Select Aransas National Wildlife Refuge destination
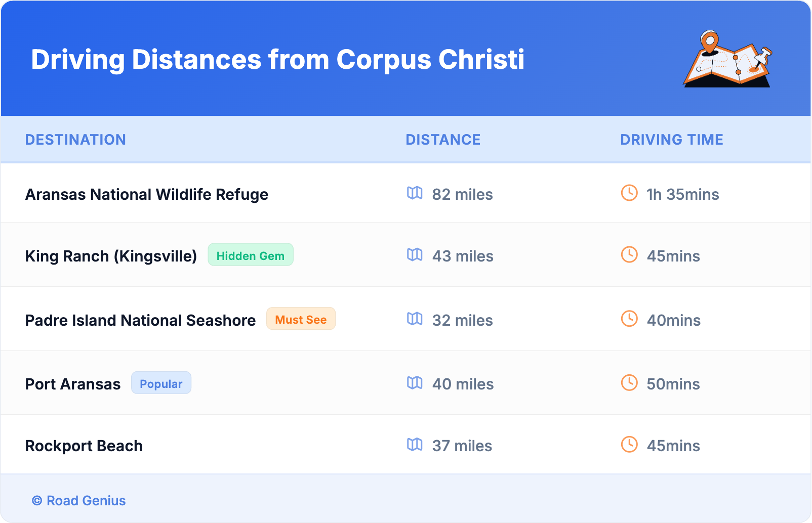812x523 pixels. (147, 195)
